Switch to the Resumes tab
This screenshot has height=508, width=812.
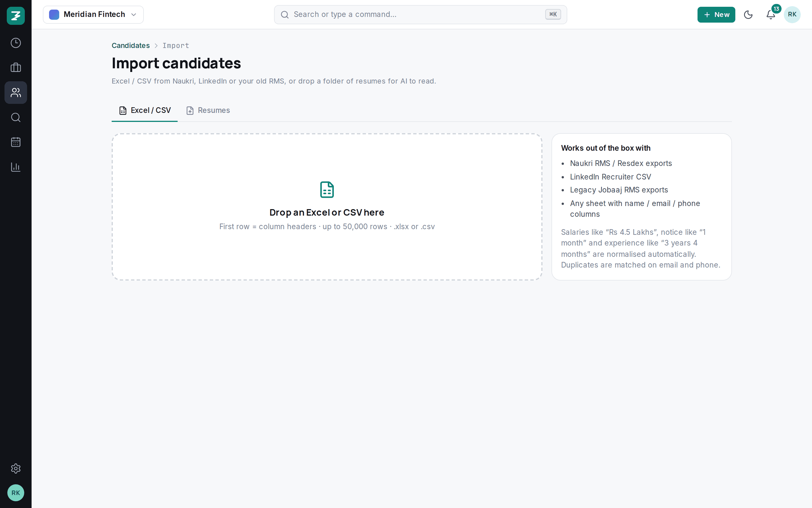point(208,111)
